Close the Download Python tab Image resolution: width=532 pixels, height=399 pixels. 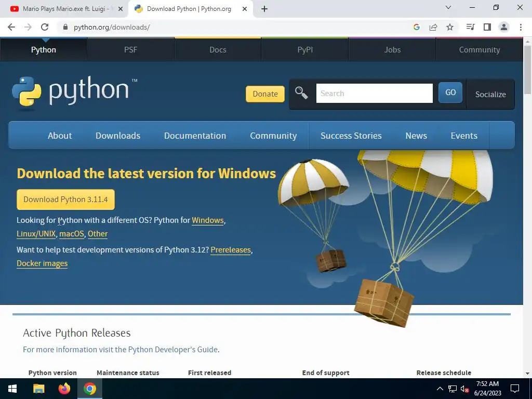(x=245, y=9)
